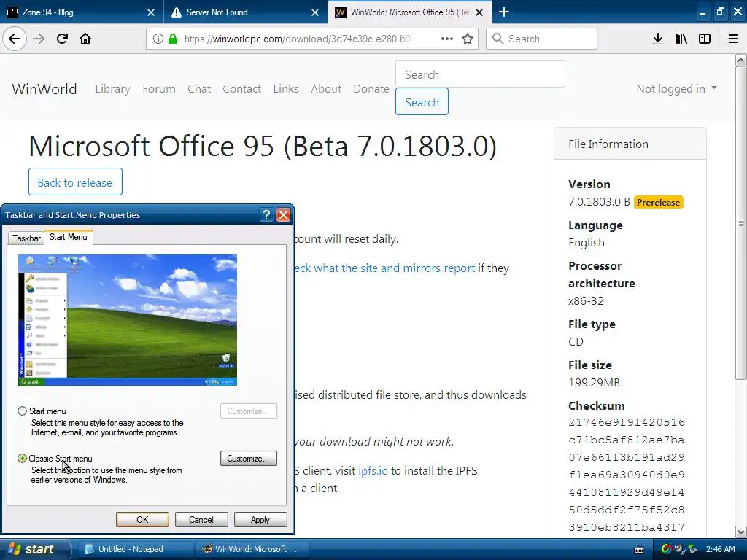The width and height of the screenshot is (747, 560).
Task: Close the Server Not Found tab
Action: click(315, 12)
